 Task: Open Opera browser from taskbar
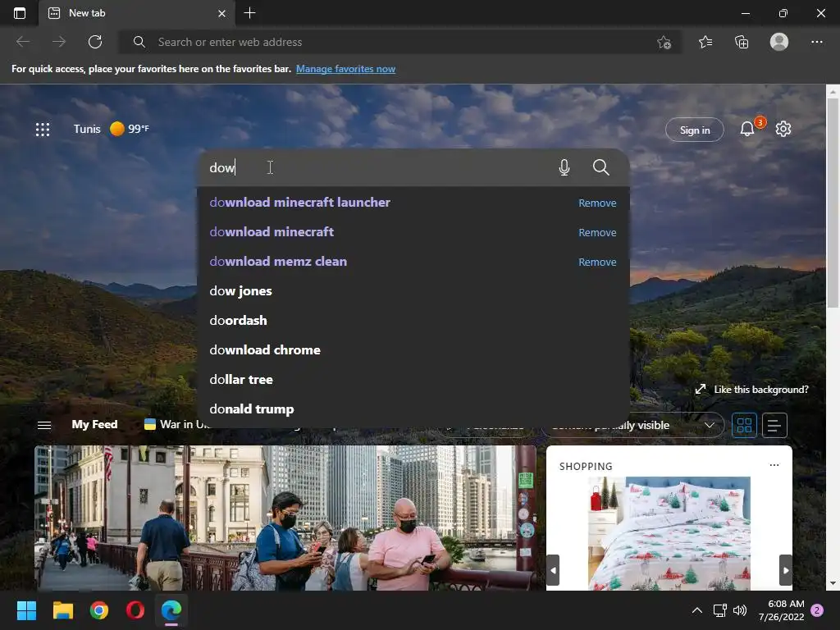pos(135,610)
